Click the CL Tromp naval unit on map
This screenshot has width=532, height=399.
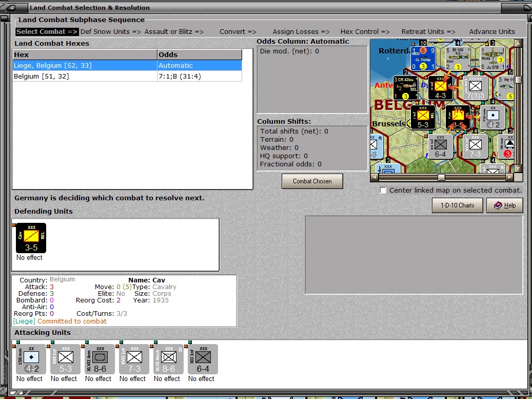(423, 59)
